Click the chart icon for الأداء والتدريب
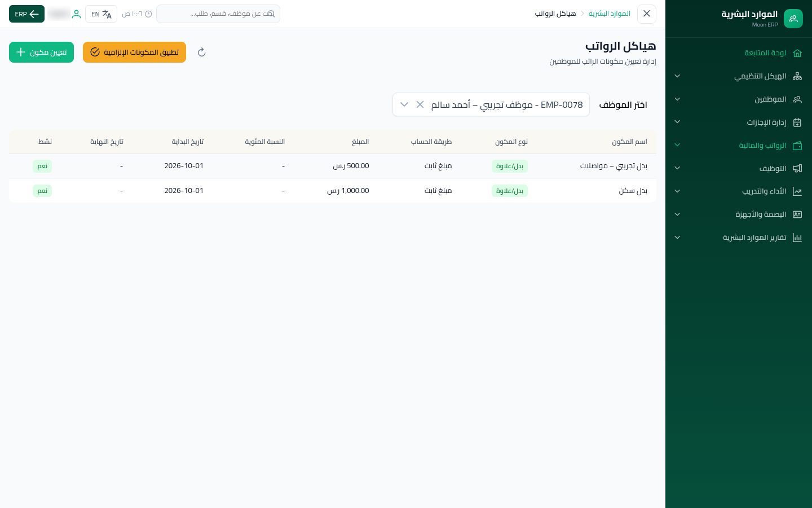812x508 pixels. tap(797, 191)
